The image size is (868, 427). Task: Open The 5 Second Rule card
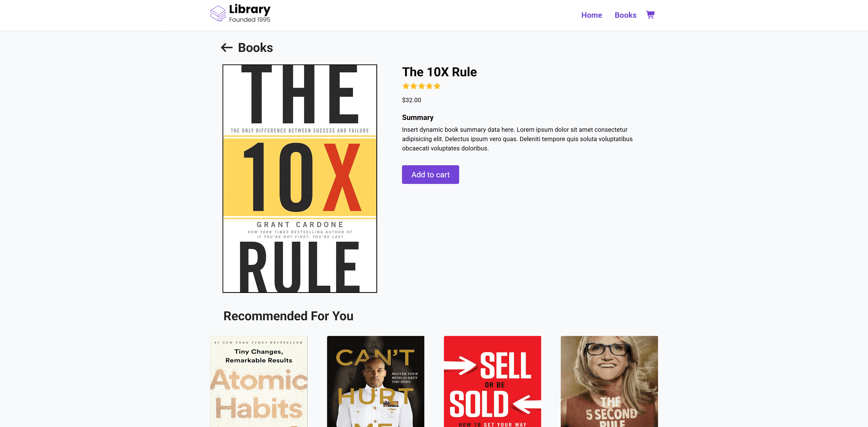[x=609, y=381]
